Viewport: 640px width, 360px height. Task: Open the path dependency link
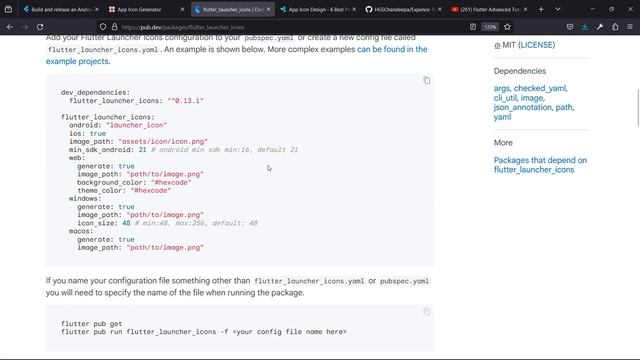pos(564,107)
